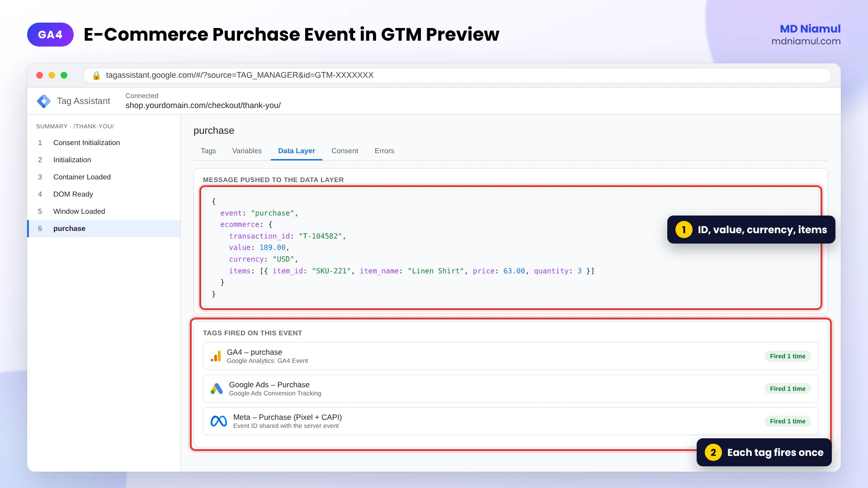
Task: Click the yellow minimize window dot
Action: [x=52, y=75]
